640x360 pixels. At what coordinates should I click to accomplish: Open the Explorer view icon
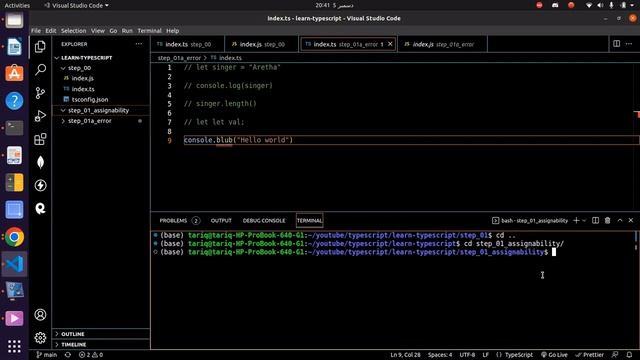pos(40,47)
